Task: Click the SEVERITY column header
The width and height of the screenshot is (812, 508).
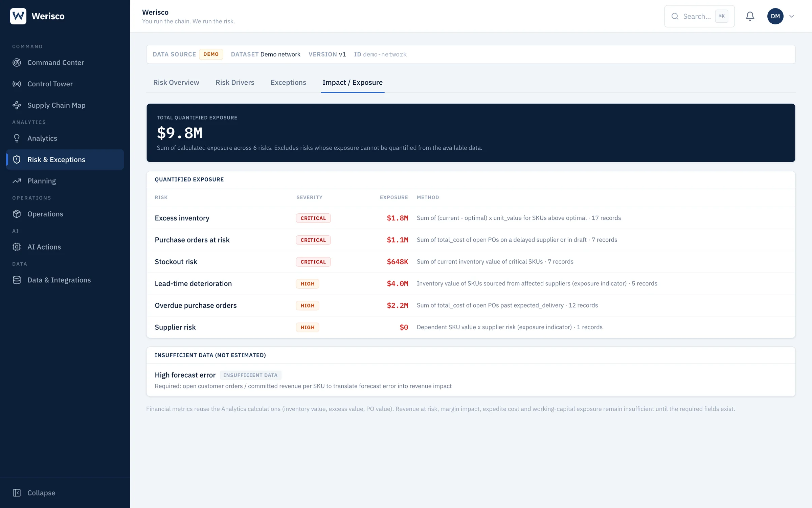Action: pyautogui.click(x=310, y=197)
